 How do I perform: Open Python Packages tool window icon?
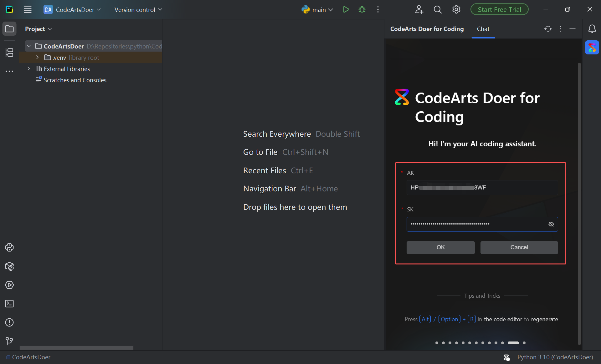(9, 266)
